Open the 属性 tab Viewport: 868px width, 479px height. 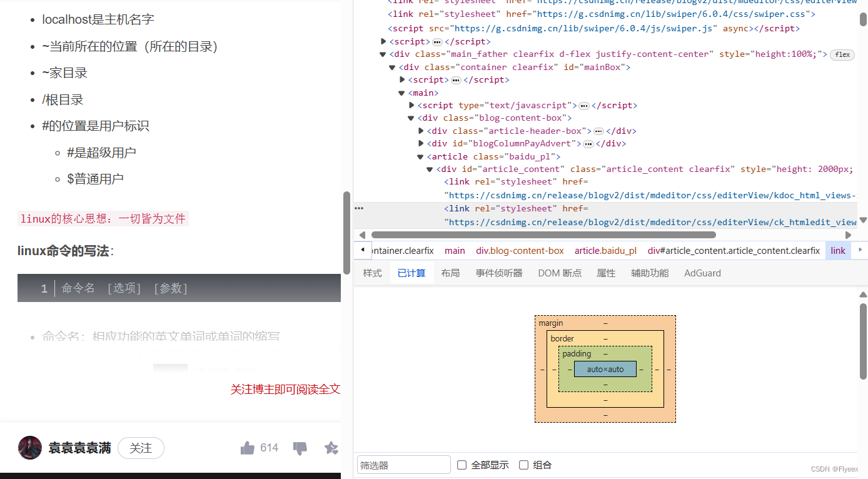click(x=606, y=273)
